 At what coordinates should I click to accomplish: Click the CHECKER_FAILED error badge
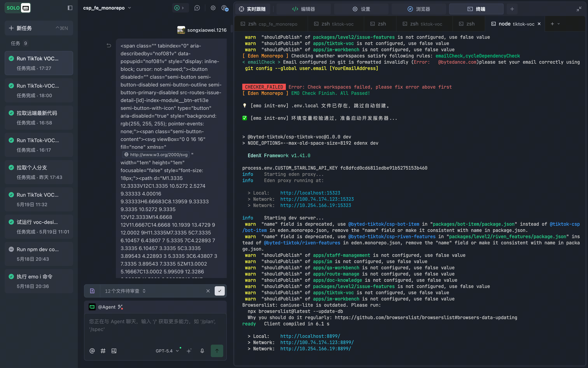click(x=264, y=87)
